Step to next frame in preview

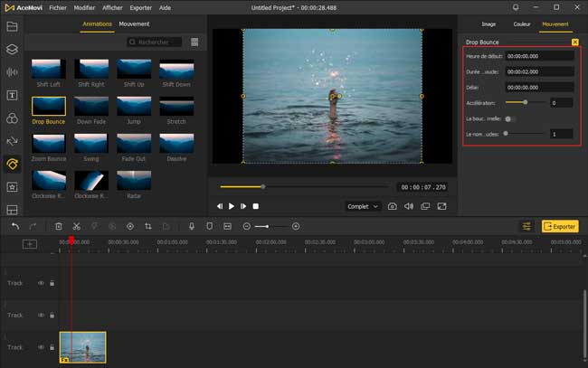[x=243, y=206]
